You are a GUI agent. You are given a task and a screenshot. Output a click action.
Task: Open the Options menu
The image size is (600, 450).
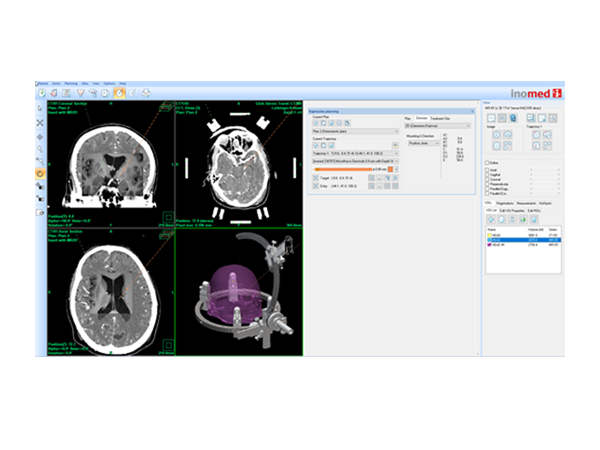click(109, 83)
